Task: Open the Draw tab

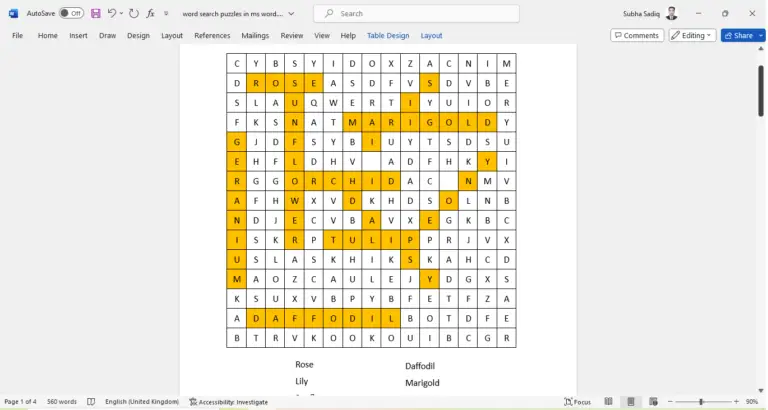Action: (x=107, y=35)
